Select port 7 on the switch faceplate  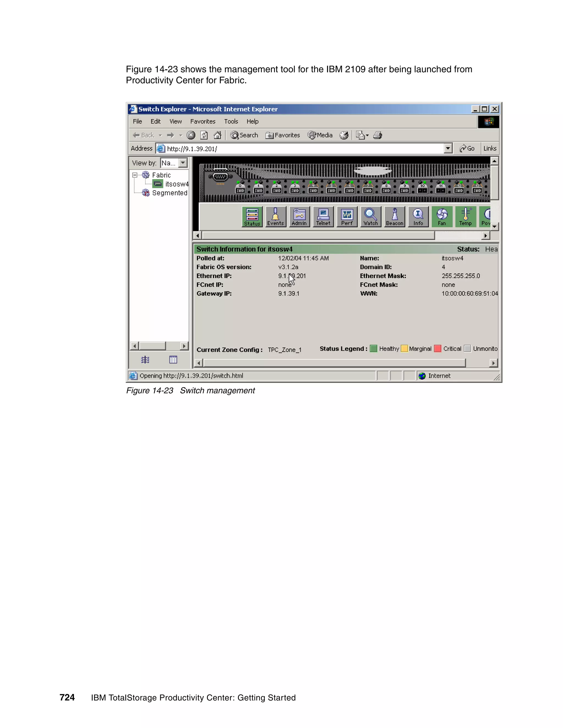[368, 188]
